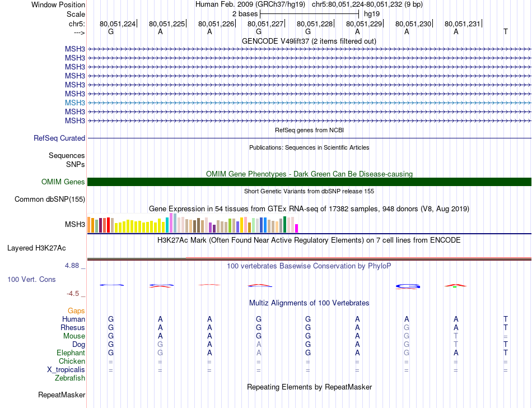Open the RepeatMasker track label
This screenshot has width=532, height=408.
point(62,395)
